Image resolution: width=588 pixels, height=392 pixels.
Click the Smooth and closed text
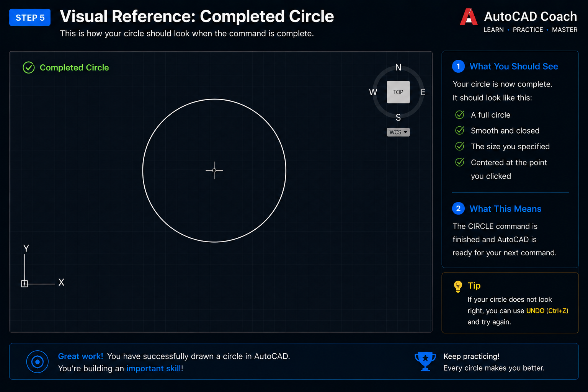(505, 131)
